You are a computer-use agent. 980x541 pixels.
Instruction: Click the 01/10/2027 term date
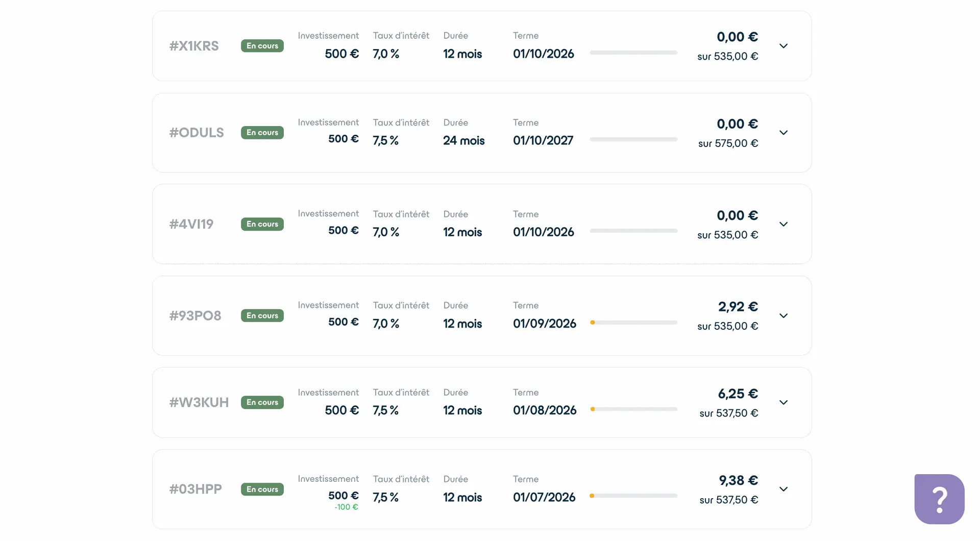pyautogui.click(x=543, y=140)
